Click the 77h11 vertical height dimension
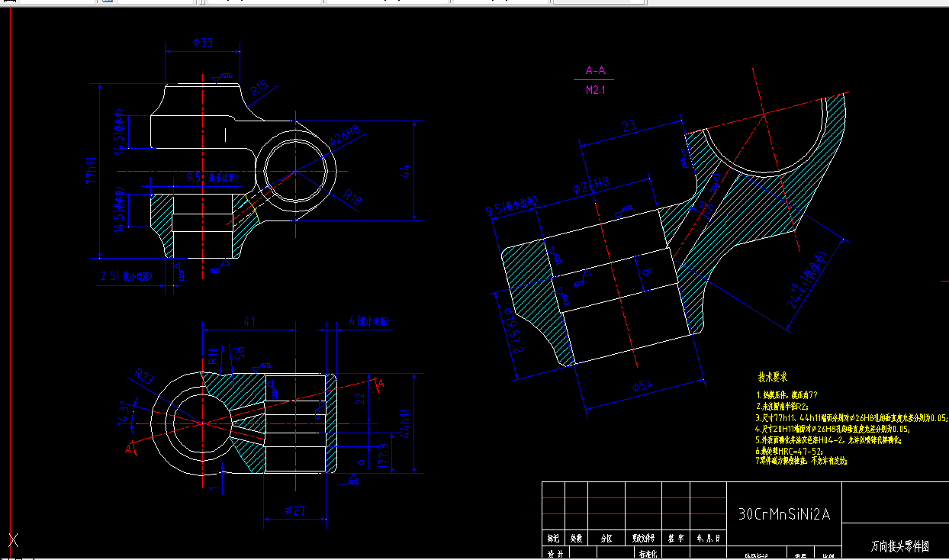 92,172
